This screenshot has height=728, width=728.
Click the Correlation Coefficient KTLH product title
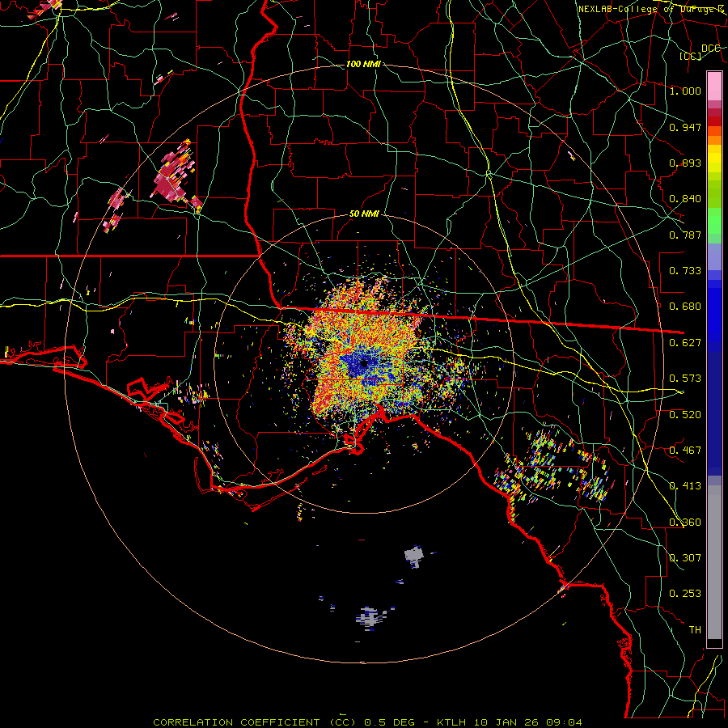point(367,722)
